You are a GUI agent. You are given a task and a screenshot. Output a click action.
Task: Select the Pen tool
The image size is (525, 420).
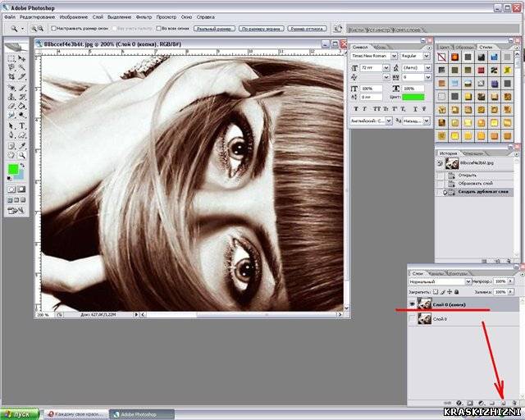click(11, 135)
